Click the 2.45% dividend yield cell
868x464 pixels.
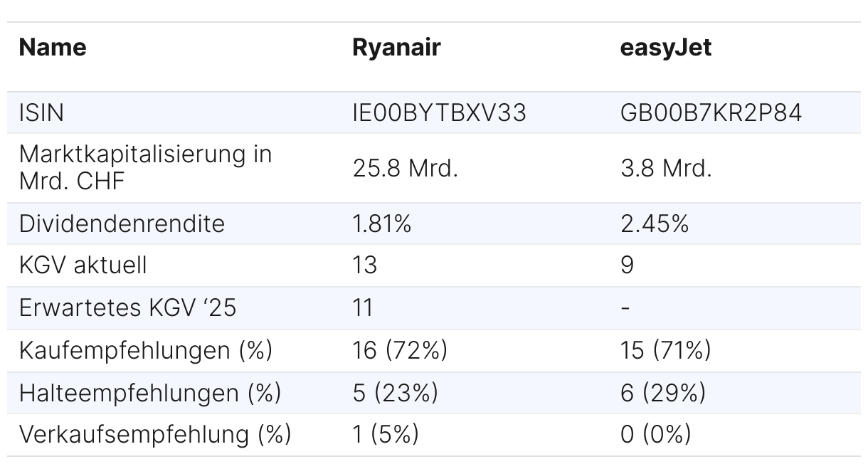click(655, 223)
